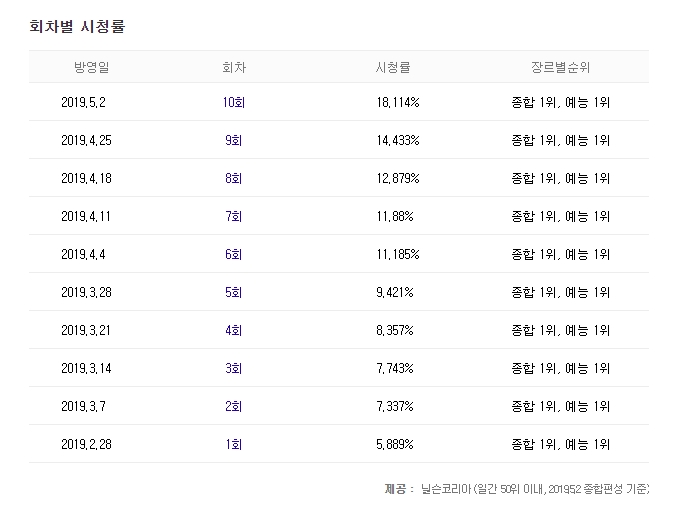Click the genre ranking in the 6회 row

(560, 255)
